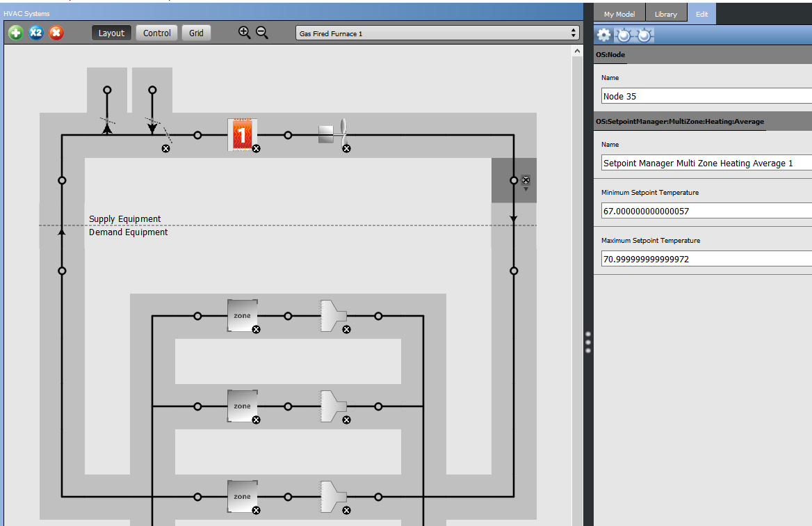
Task: Edit the Minimum Setpoint Temperature field
Action: point(706,211)
